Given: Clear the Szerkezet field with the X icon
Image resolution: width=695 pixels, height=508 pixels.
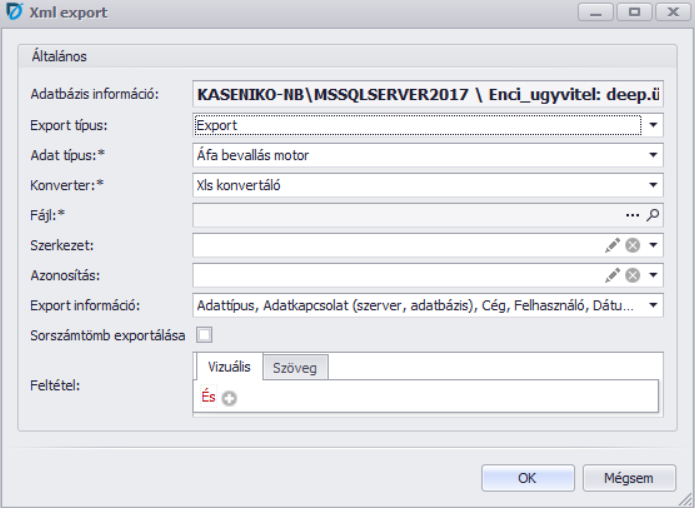Looking at the screenshot, I should [x=632, y=245].
